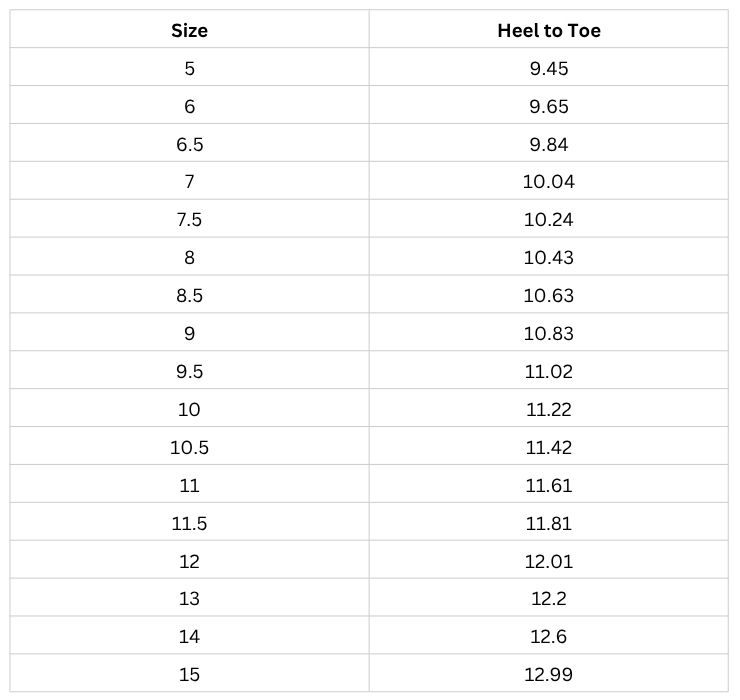Select the 10.43 heel to toe value

coord(549,258)
